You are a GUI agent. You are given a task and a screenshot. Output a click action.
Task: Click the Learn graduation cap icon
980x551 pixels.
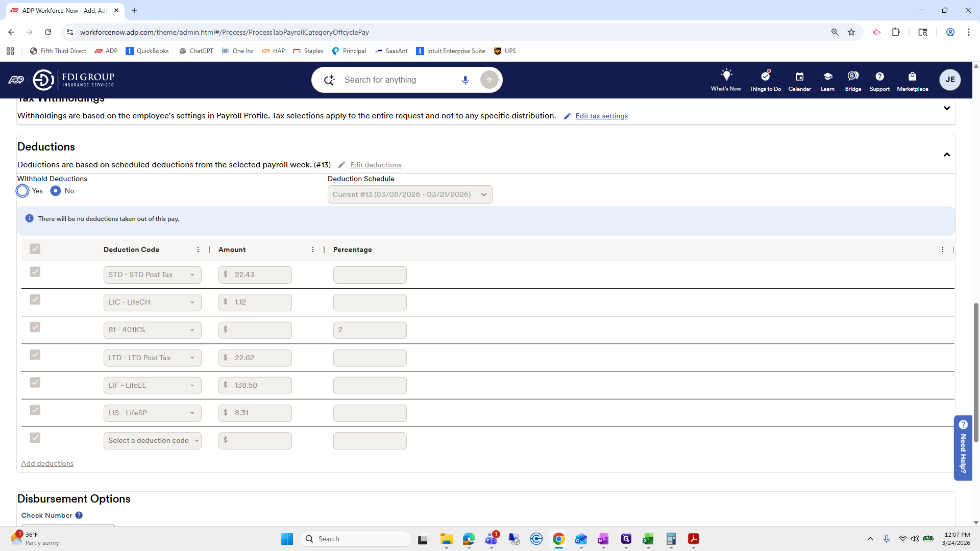[x=827, y=77]
